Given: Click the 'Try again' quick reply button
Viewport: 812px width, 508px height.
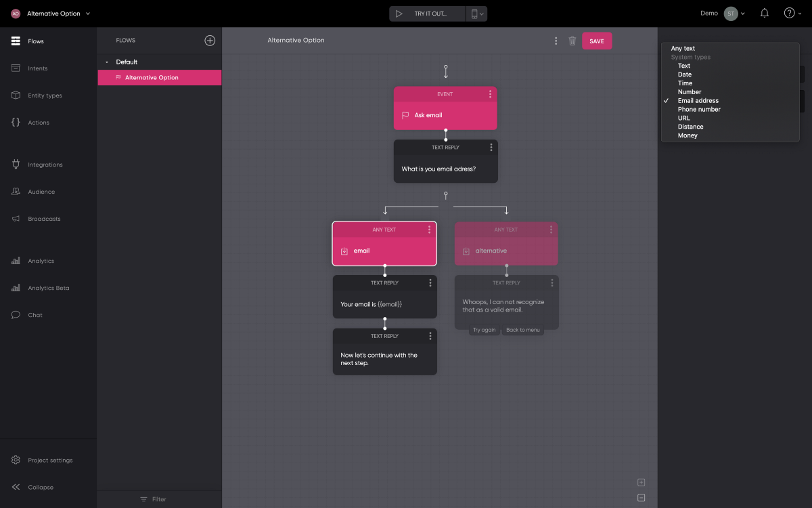Looking at the screenshot, I should point(484,330).
